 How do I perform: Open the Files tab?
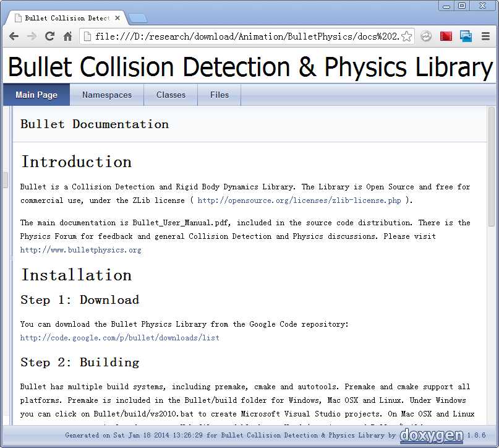[220, 95]
